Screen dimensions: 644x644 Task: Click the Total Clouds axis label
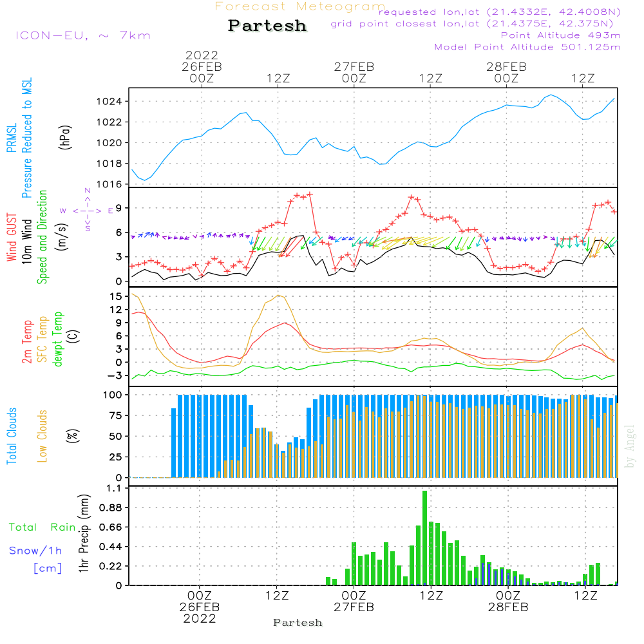click(12, 436)
